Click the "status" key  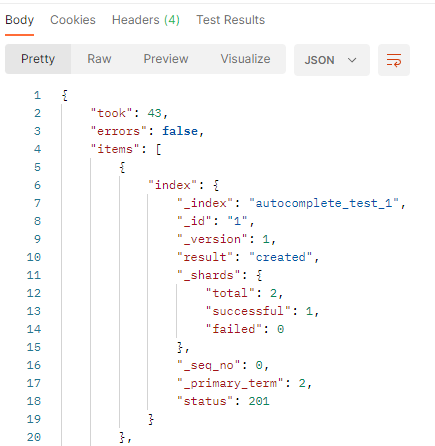point(205,401)
